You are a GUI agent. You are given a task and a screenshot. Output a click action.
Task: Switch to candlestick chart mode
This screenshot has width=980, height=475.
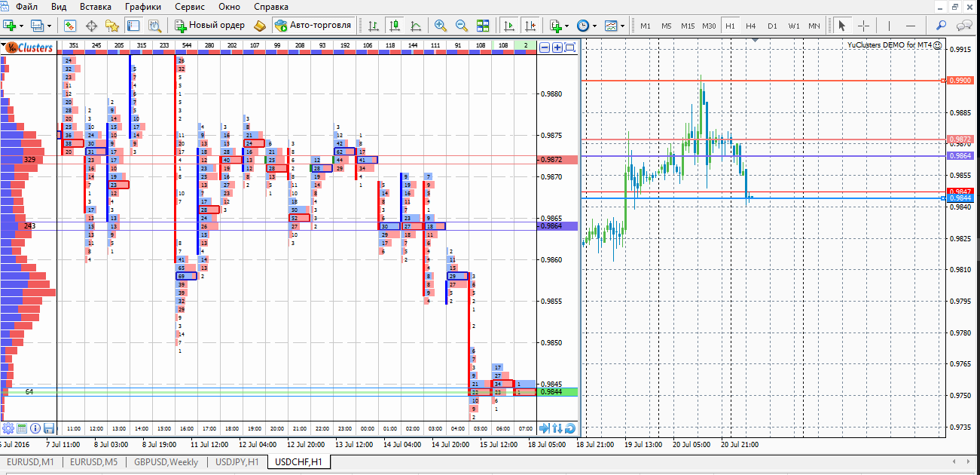[394, 25]
